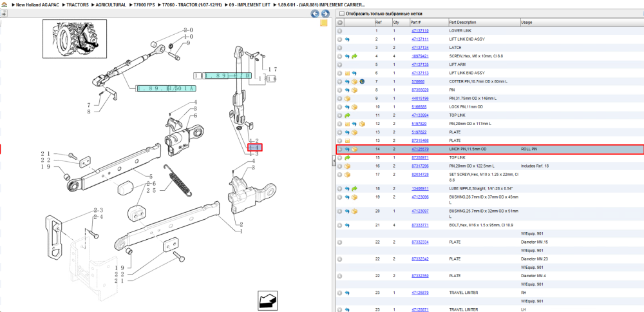This screenshot has width=644, height=312.
Task: Click blue arrow for part 47125870
Action: (x=347, y=293)
